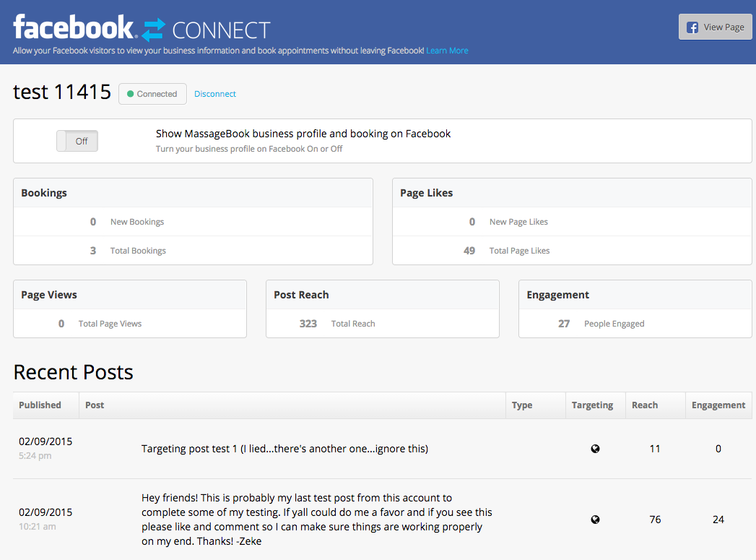This screenshot has height=560, width=756.
Task: Open the View Page button
Action: [715, 27]
